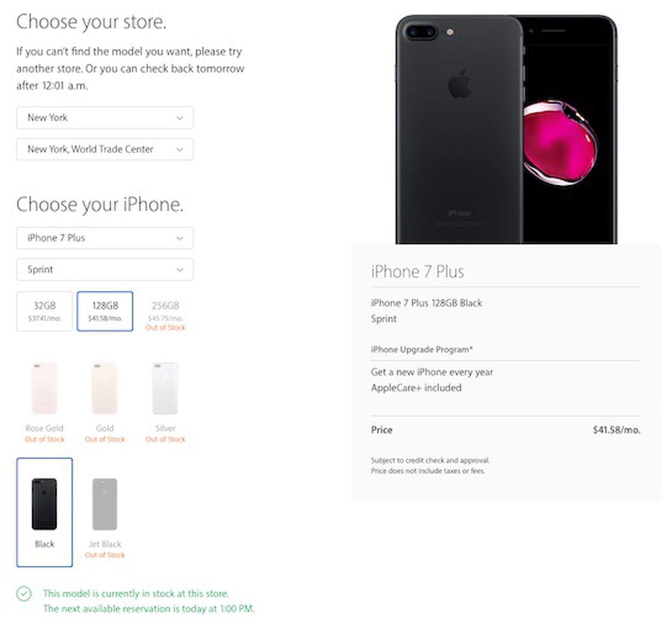This screenshot has height=624, width=672.
Task: Click the next available reservation message
Action: tap(149, 609)
